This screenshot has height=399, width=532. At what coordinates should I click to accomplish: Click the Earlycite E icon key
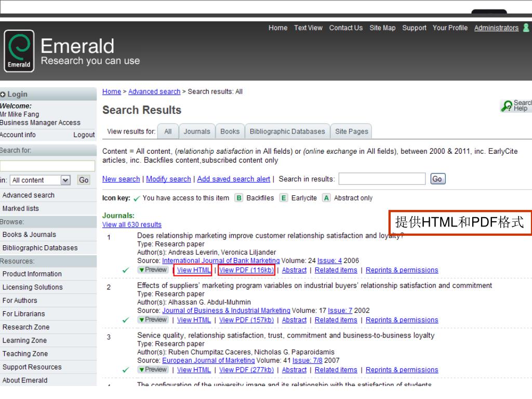point(284,198)
